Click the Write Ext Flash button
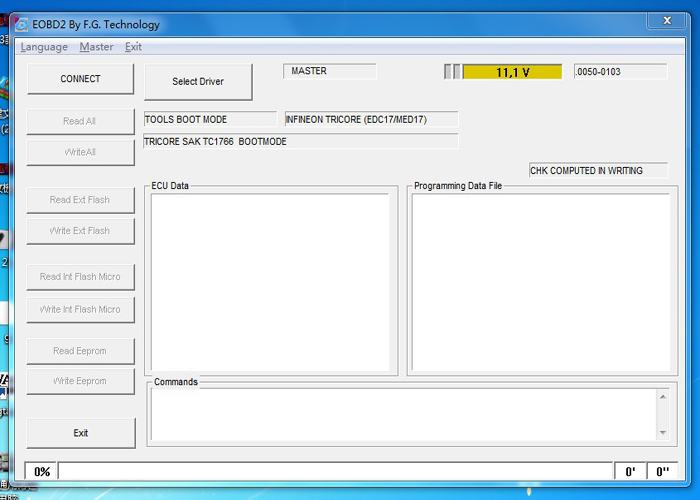Image resolution: width=700 pixels, height=500 pixels. click(x=80, y=231)
